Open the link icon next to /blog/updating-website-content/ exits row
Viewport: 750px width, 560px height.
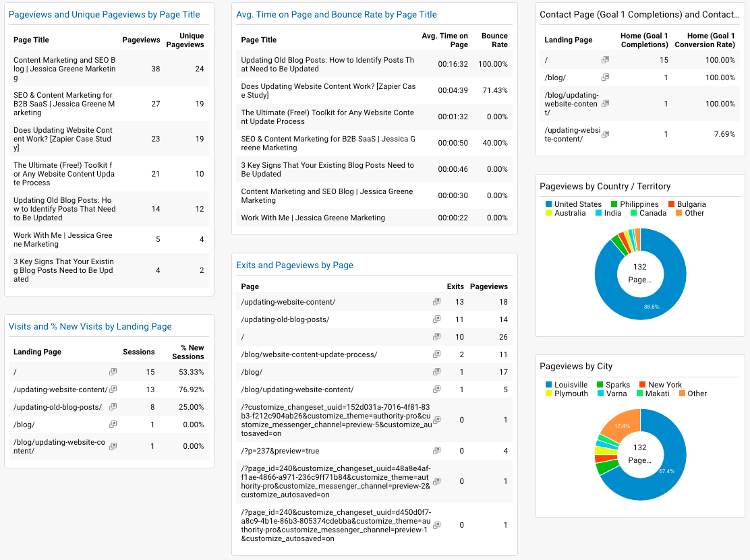point(436,389)
